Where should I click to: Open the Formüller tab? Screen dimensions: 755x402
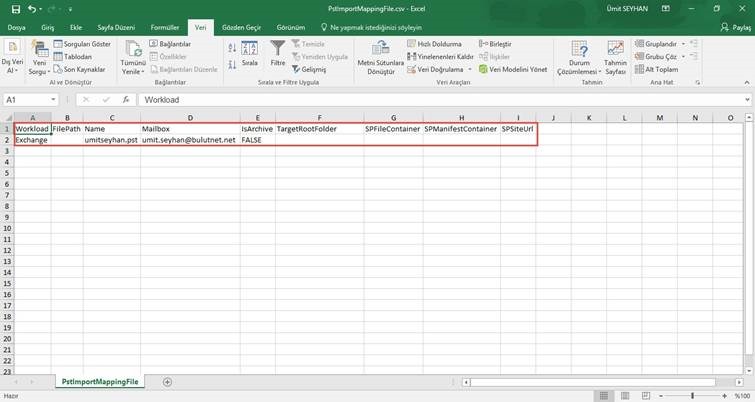point(165,27)
